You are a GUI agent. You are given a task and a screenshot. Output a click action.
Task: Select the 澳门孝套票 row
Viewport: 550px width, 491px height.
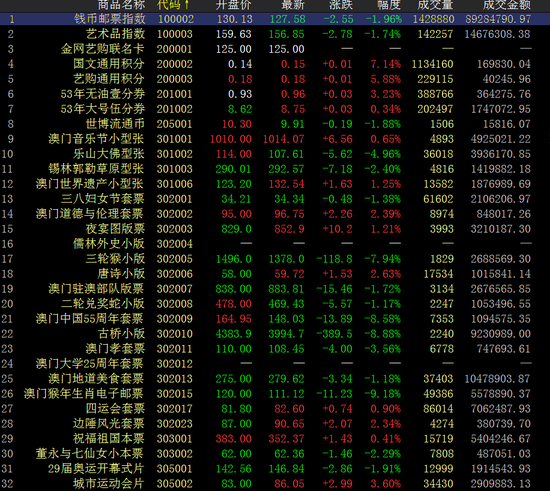click(x=115, y=349)
